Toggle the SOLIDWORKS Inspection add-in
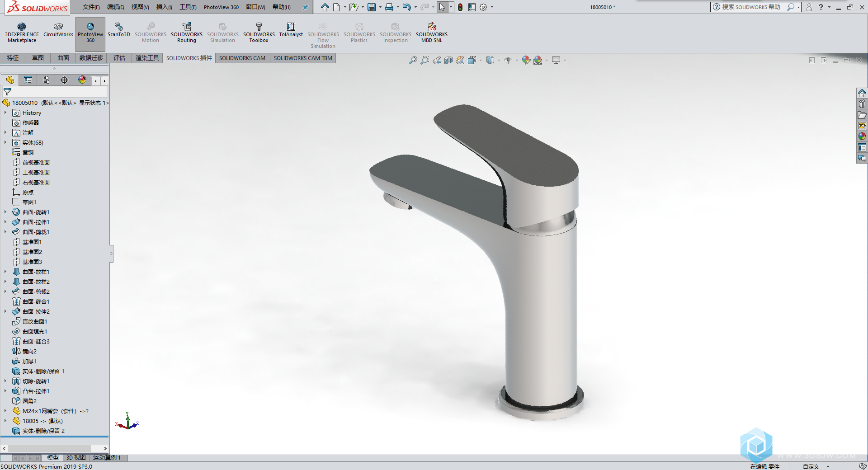 click(395, 33)
